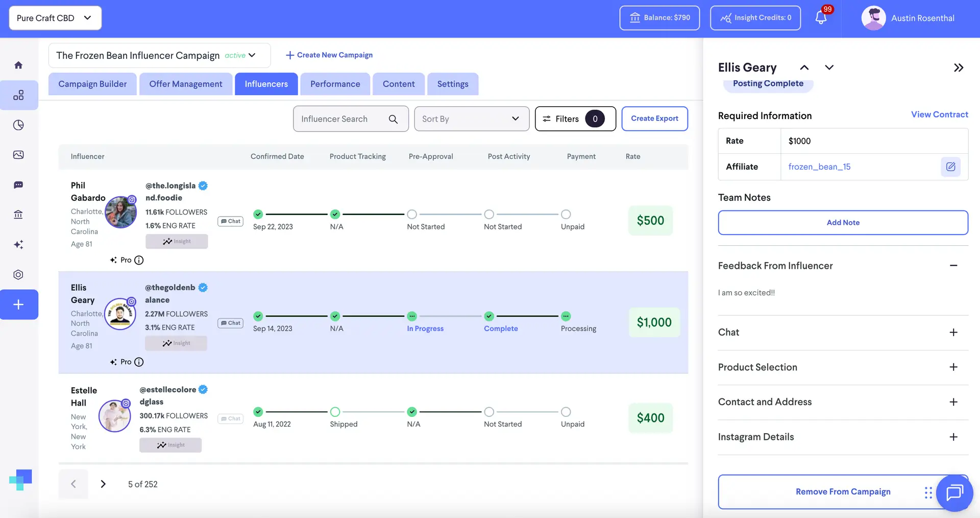Click Phil Gabardo's Pre-Approval status circle
Screen dimensions: 980x518
412,214
